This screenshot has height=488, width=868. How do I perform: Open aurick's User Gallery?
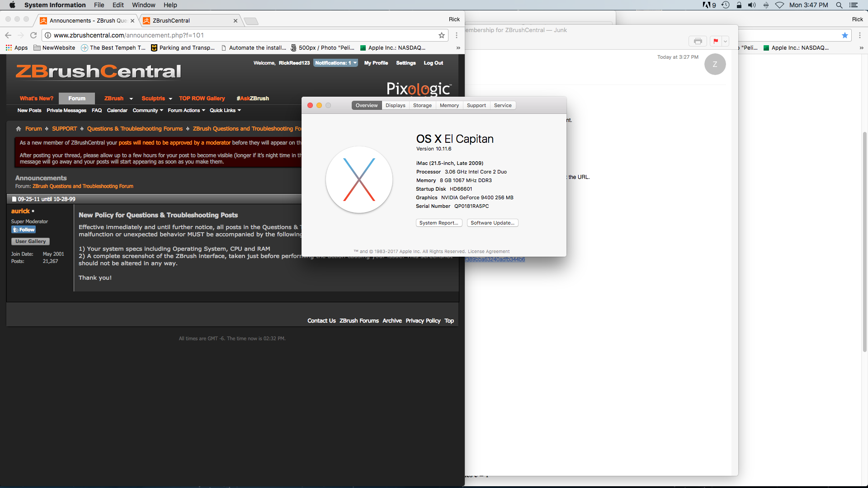[x=30, y=241]
